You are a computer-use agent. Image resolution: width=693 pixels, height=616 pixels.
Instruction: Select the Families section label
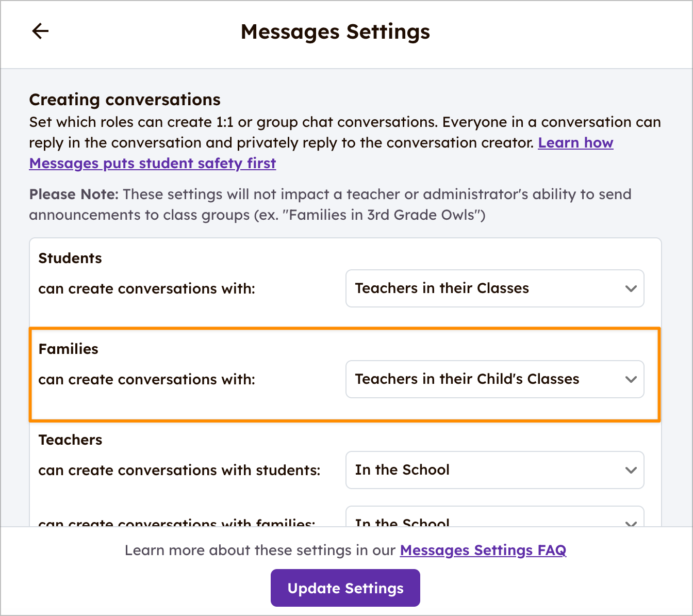pyautogui.click(x=68, y=349)
